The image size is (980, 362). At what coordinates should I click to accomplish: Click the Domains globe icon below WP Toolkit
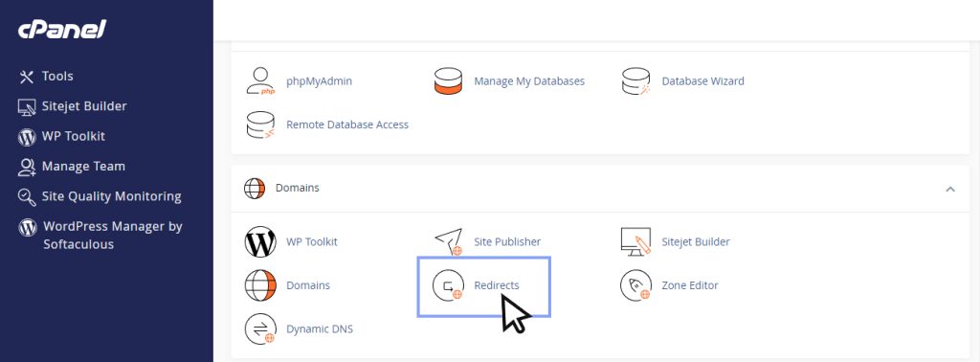point(260,285)
